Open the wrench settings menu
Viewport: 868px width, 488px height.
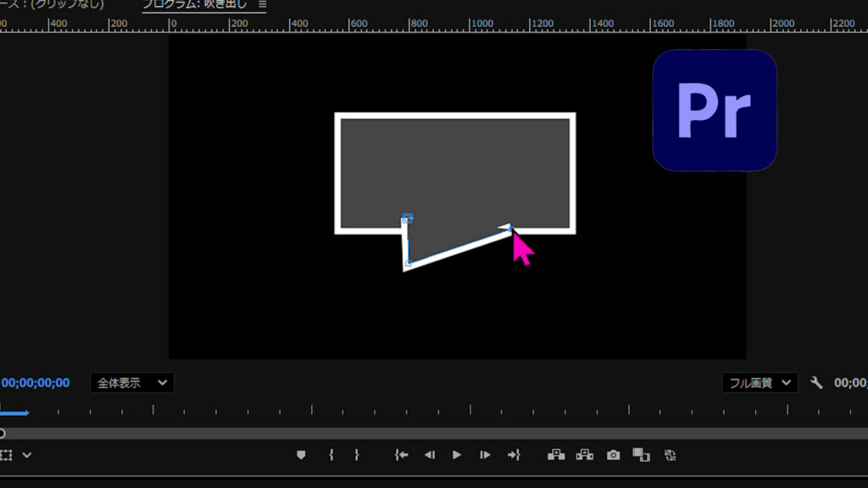(x=816, y=383)
